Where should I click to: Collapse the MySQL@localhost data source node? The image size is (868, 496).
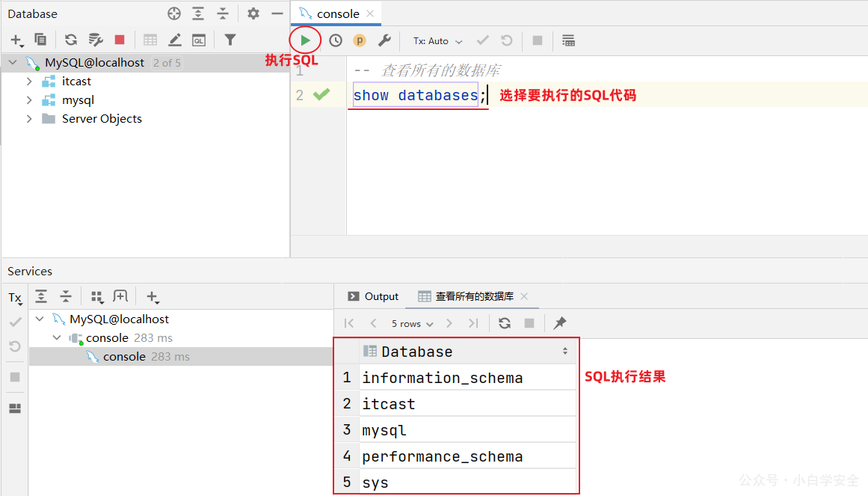13,63
